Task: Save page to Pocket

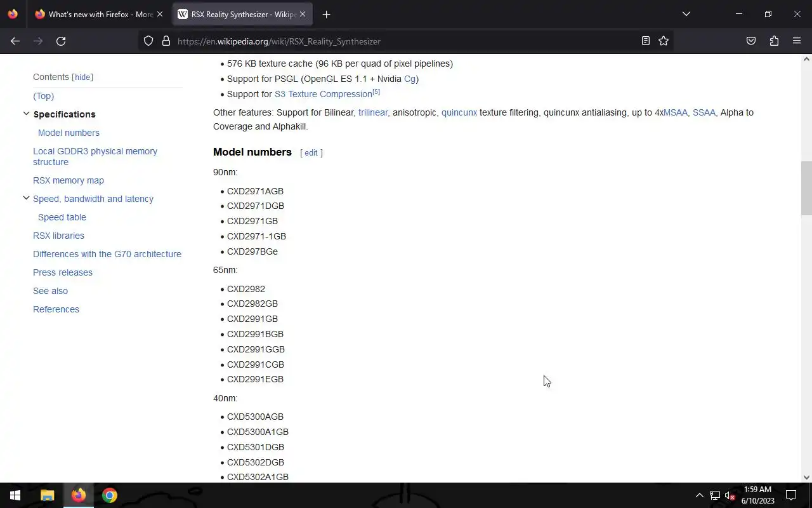Action: 751,41
